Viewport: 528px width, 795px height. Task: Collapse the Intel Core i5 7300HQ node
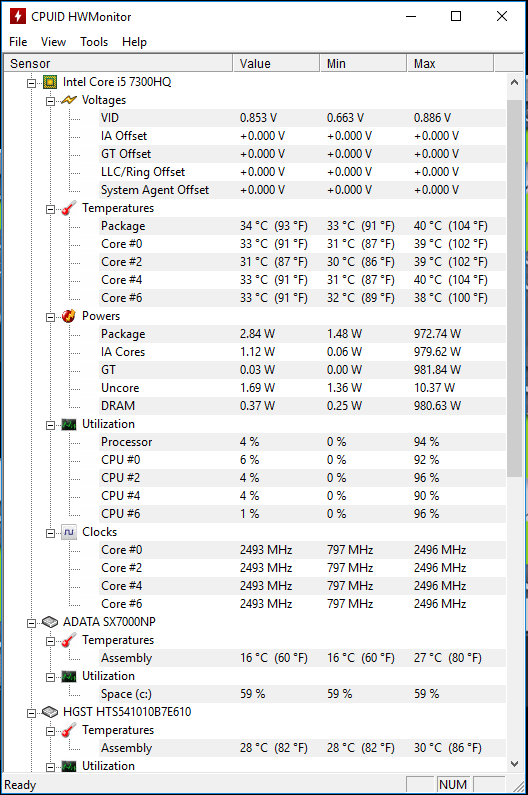click(31, 83)
